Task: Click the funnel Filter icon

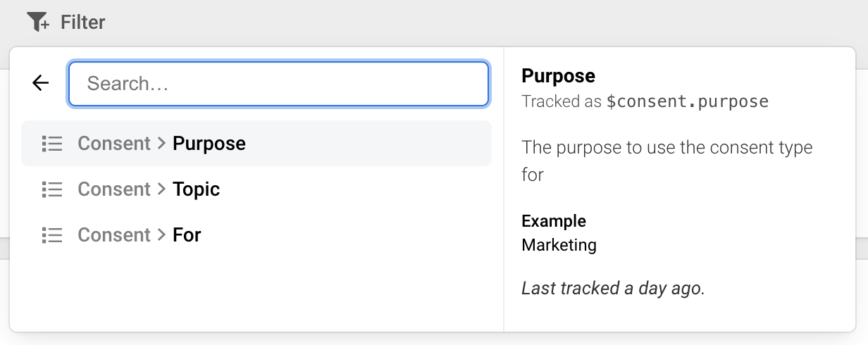Action: tap(38, 23)
